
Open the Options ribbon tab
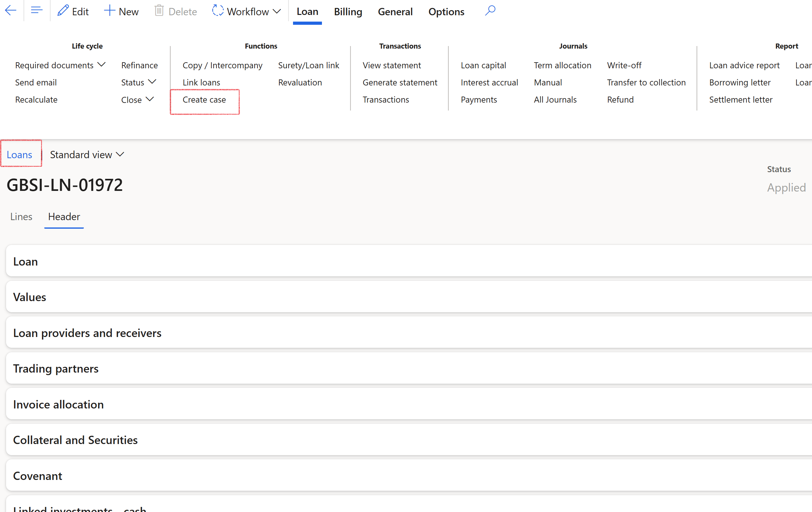tap(446, 11)
